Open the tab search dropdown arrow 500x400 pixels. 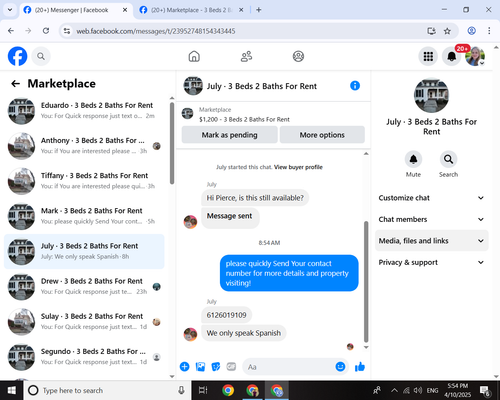[x=10, y=10]
